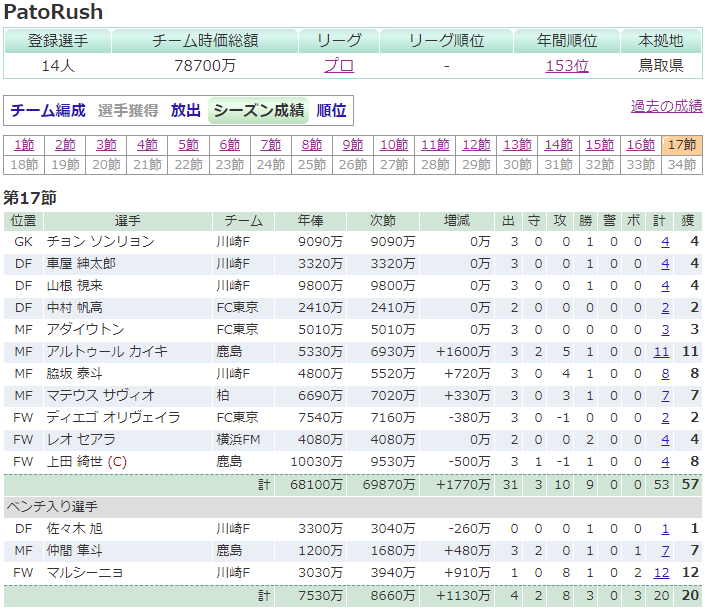Open マルシーニョ points link 12
This screenshot has height=609, width=705.
(661, 573)
